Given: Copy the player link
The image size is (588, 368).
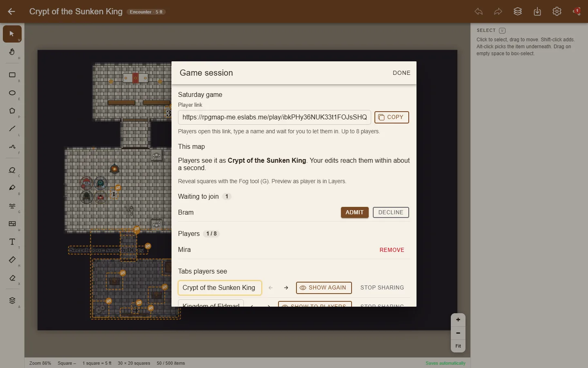Looking at the screenshot, I should [x=392, y=117].
